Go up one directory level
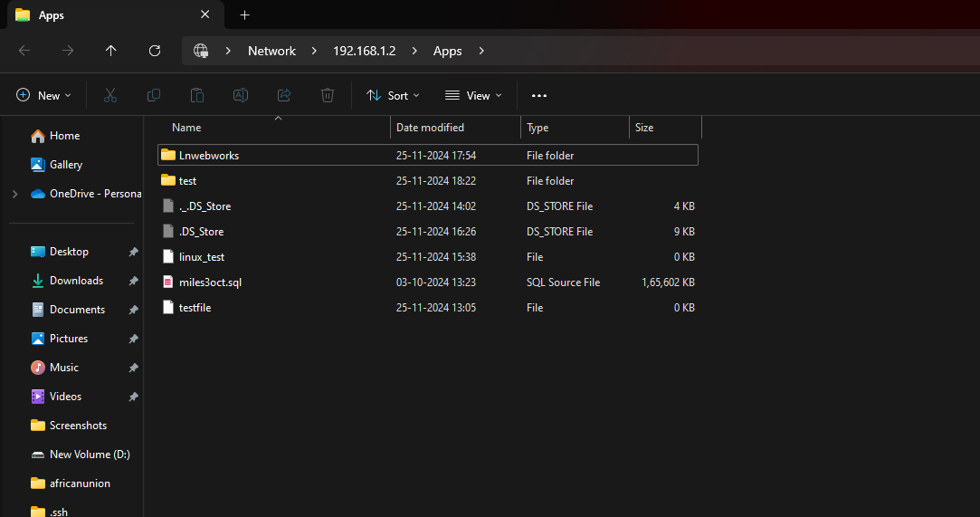Viewport: 980px width, 517px height. pos(111,51)
